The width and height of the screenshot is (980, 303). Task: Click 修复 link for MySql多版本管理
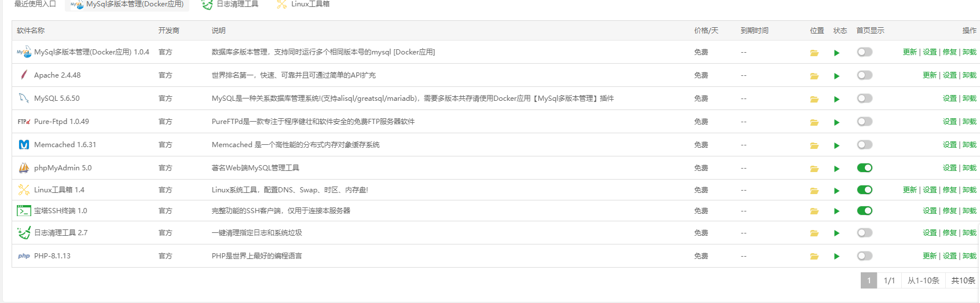[x=949, y=52]
